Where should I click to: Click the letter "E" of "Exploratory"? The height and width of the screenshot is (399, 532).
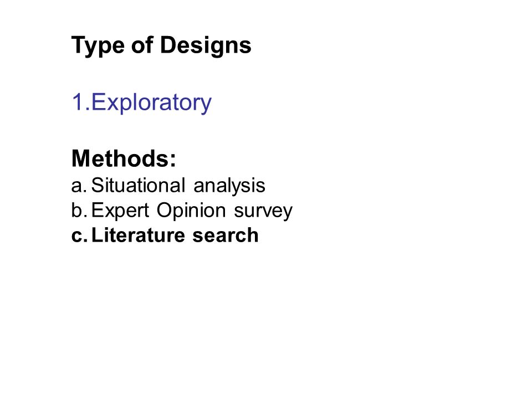[98, 102]
